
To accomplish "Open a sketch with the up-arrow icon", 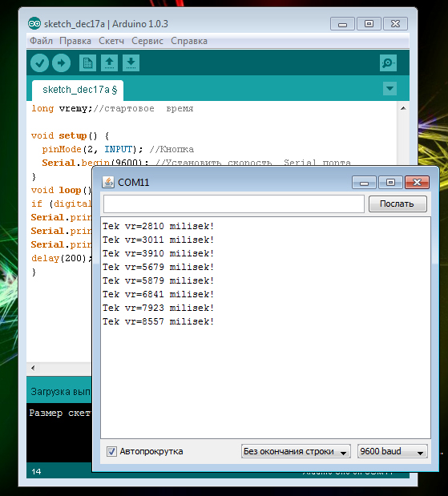I will (x=110, y=63).
